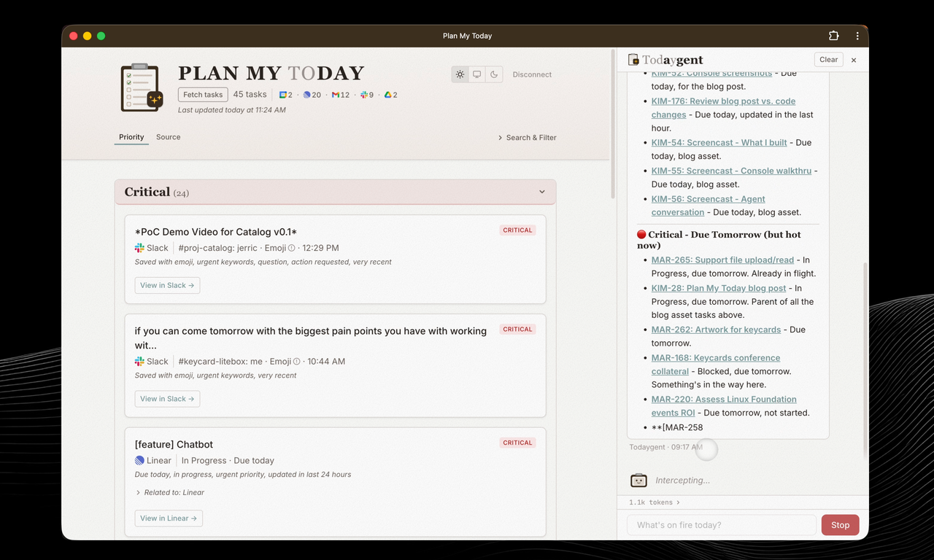The image size is (934, 560).
Task: Open MAR-220 Assess Linux Foundation events link
Action: click(724, 406)
